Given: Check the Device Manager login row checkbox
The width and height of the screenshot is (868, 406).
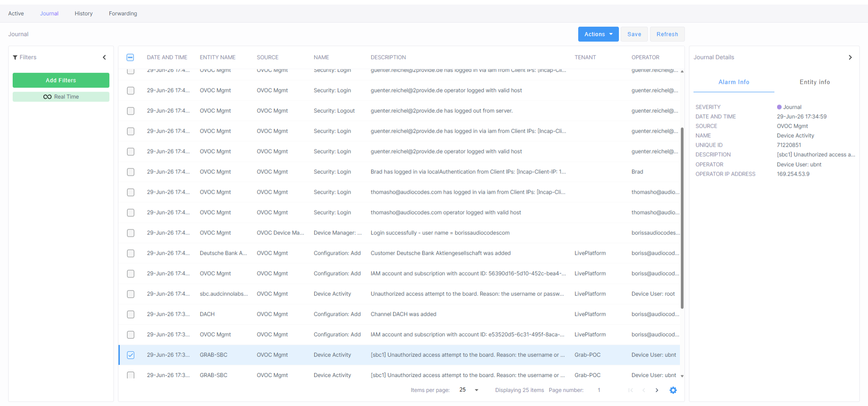Looking at the screenshot, I should (x=131, y=233).
